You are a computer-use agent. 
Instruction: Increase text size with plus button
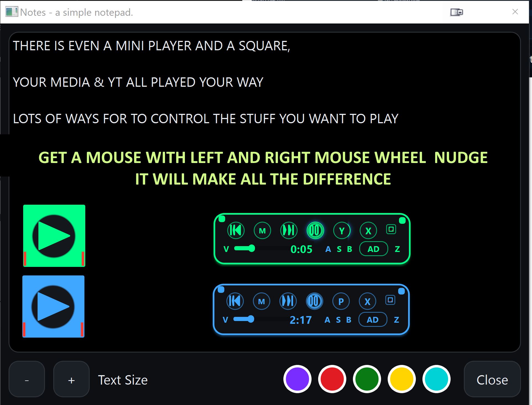click(x=71, y=380)
